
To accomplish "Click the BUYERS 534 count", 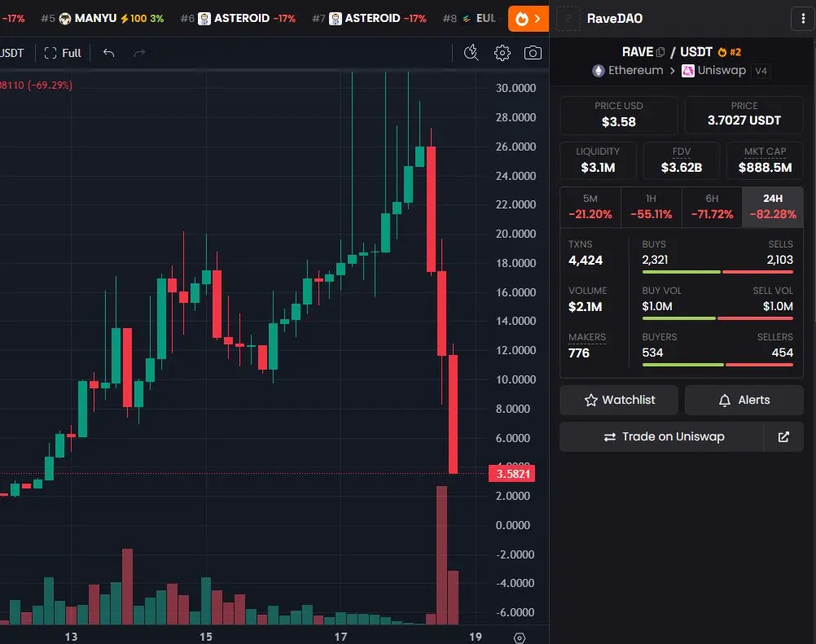I will (x=652, y=353).
